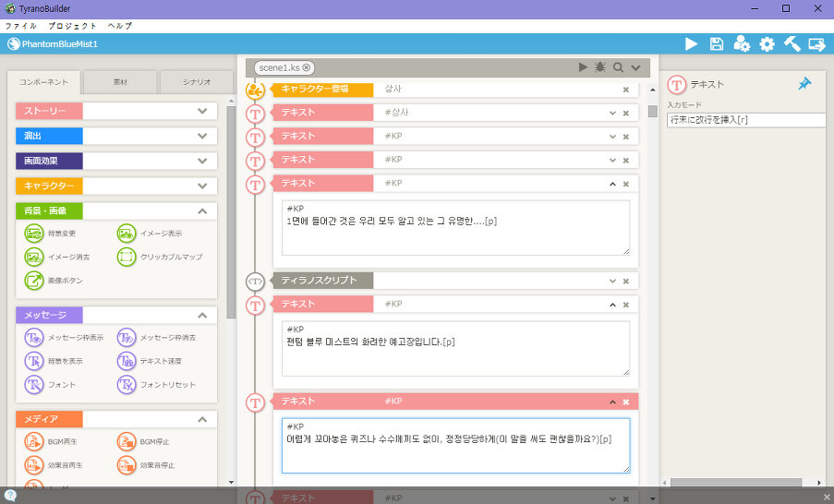Select the BGM再生 component icon
This screenshot has height=504, width=834.
coord(34,442)
